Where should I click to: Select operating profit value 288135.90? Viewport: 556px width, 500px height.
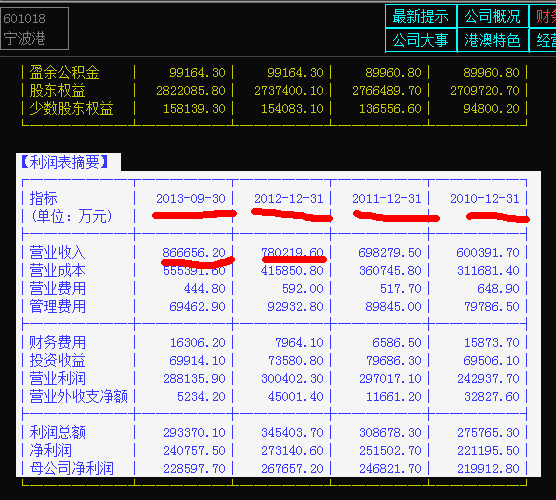pyautogui.click(x=194, y=379)
